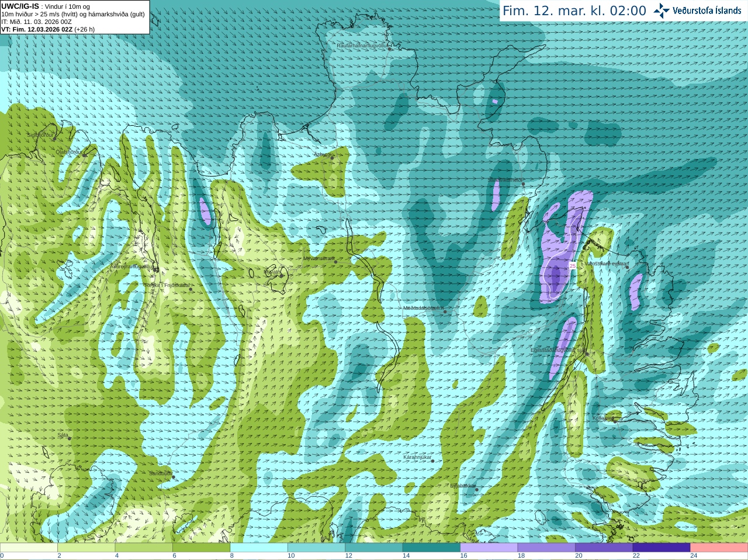Select the Möðrudalsöræfi station label
Screen dimensions: 748x560
pos(423,308)
